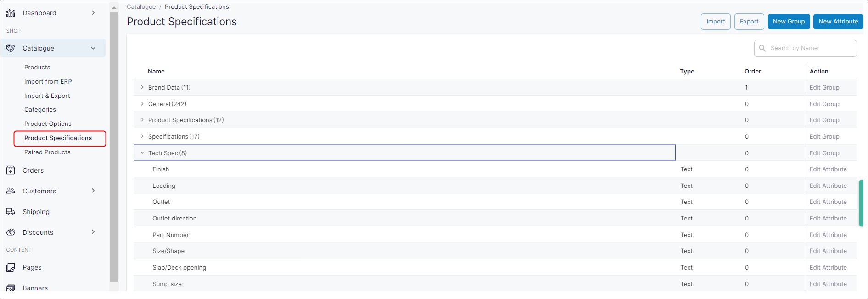The width and height of the screenshot is (868, 299).
Task: Open Paired Products menu item
Action: point(47,152)
